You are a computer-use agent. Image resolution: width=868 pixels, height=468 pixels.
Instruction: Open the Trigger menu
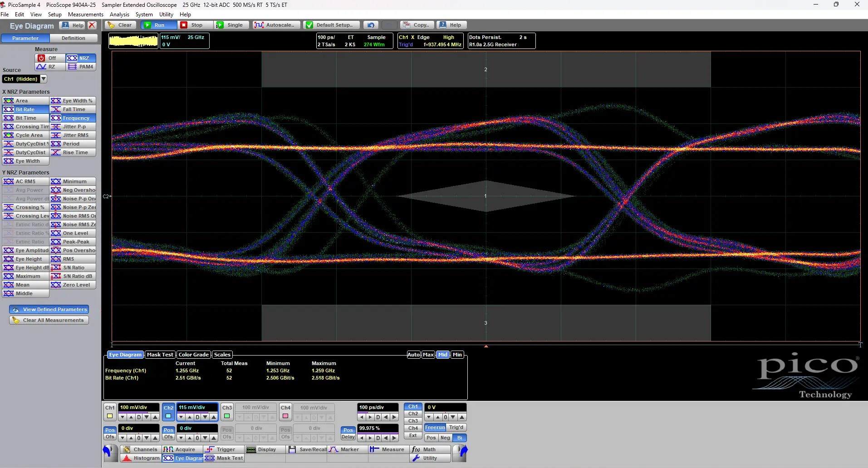pyautogui.click(x=224, y=449)
